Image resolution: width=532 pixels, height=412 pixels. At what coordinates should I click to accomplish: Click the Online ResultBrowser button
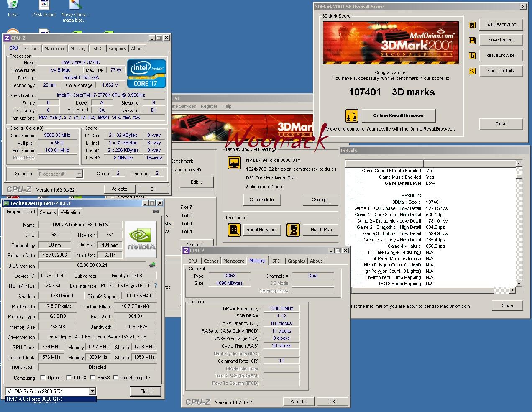399,116
